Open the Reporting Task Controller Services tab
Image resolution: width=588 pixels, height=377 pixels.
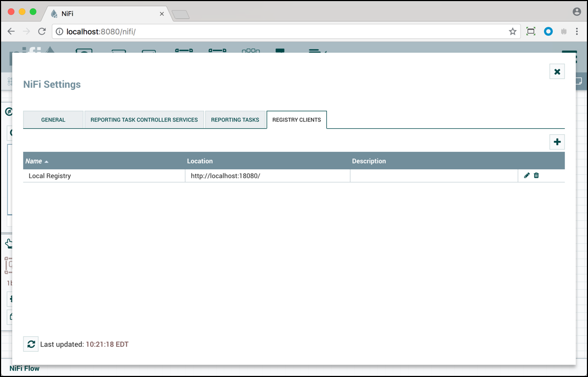pos(144,119)
